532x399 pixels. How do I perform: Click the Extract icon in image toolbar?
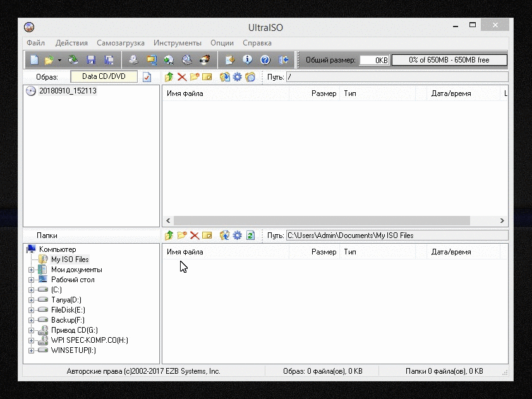click(x=224, y=77)
